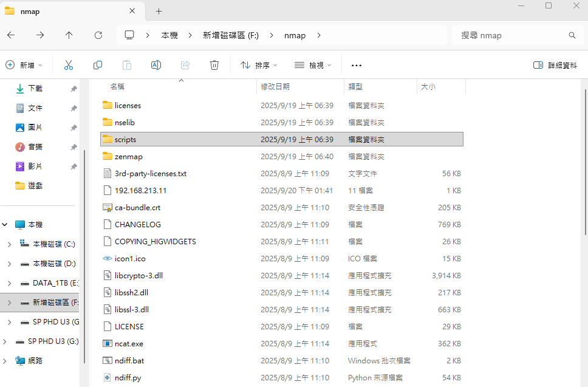This screenshot has height=387, width=588.
Task: Select the ncat.exe application icon
Action: [x=108, y=343]
